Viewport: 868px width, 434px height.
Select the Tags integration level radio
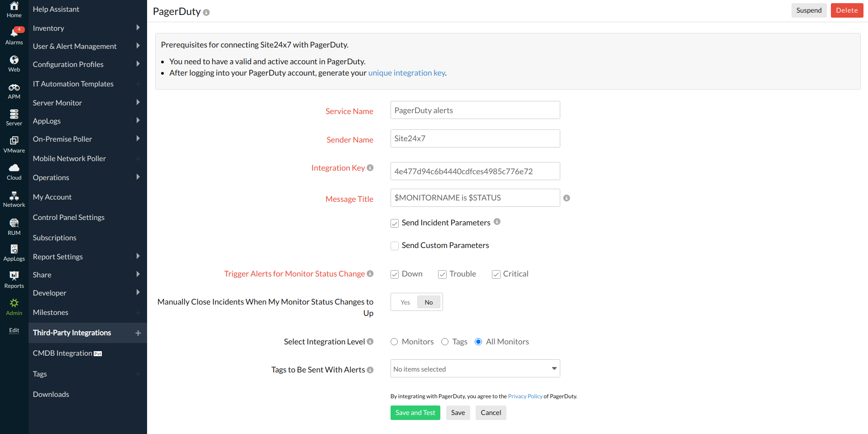(445, 342)
